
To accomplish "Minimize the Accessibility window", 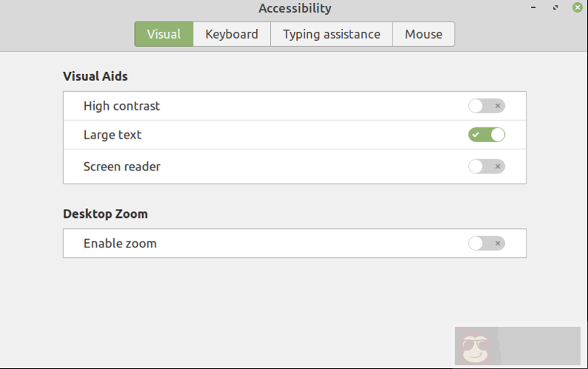I will pyautogui.click(x=533, y=7).
